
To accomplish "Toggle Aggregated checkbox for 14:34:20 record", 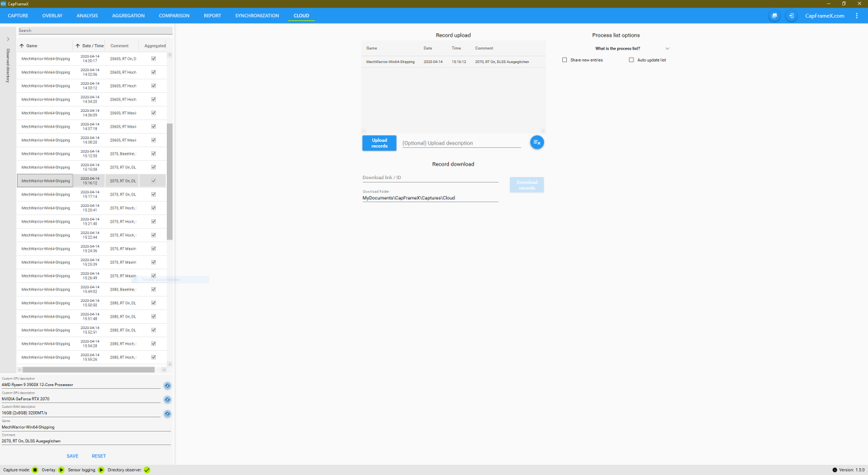I will click(x=153, y=99).
